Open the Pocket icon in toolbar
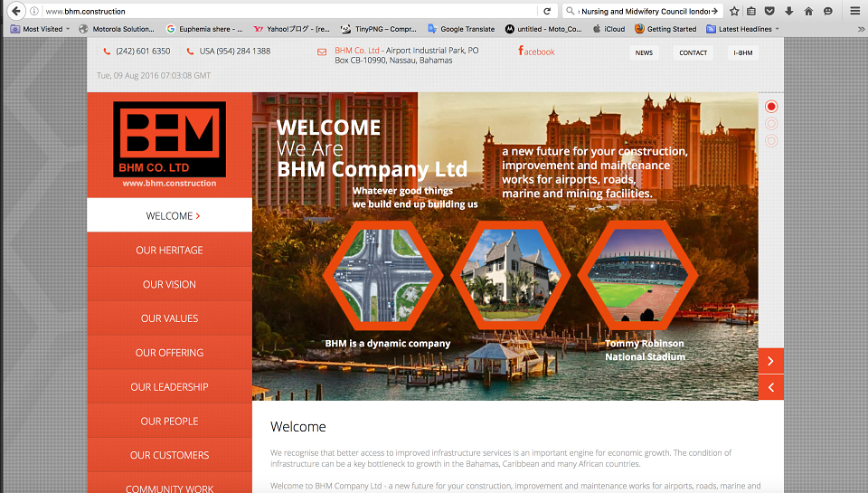Image resolution: width=868 pixels, height=493 pixels. click(x=769, y=11)
